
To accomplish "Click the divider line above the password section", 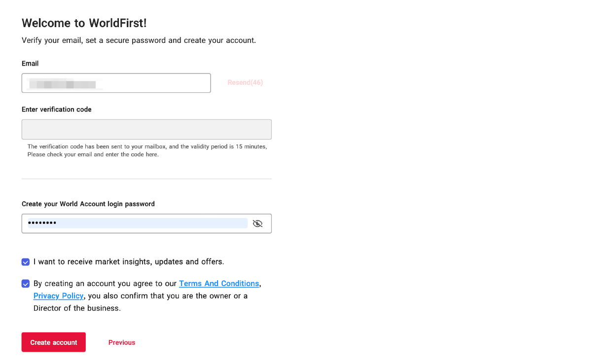I will 147,179.
